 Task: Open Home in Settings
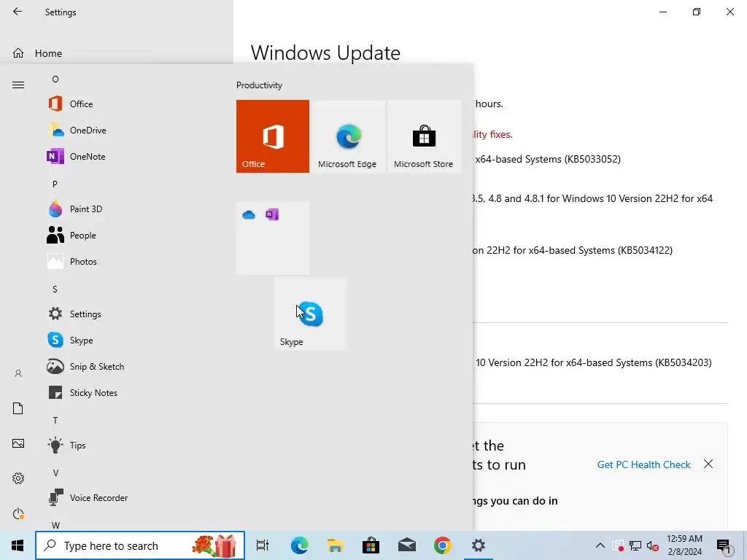pos(48,53)
